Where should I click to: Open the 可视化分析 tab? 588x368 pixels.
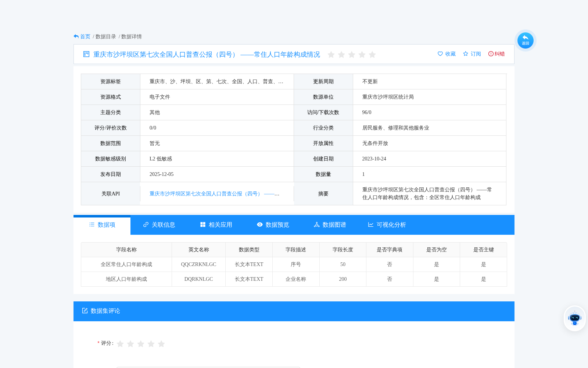[x=387, y=225]
